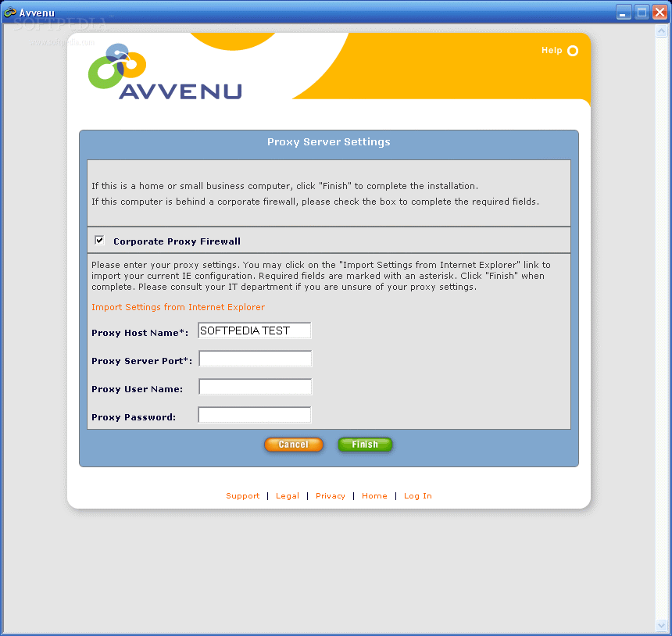Open the Support footer link
The width and height of the screenshot is (672, 636).
tap(242, 496)
